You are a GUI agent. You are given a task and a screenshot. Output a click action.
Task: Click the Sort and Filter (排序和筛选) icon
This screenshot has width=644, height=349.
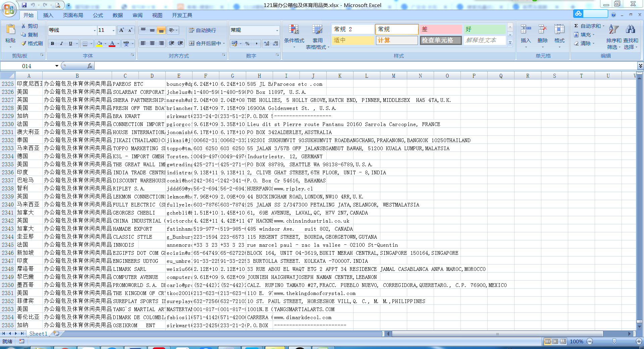point(613,37)
